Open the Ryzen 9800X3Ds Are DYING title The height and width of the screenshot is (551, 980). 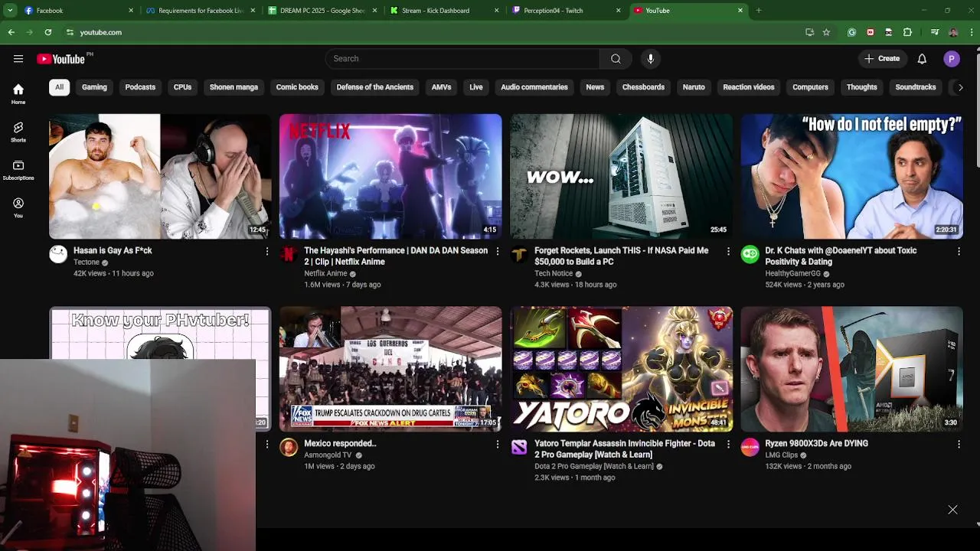point(816,443)
